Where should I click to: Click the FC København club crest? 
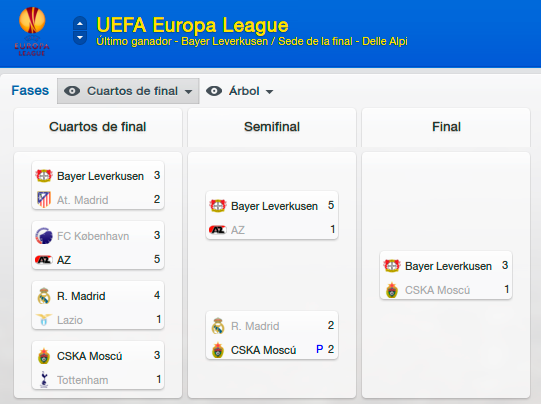[x=44, y=236]
